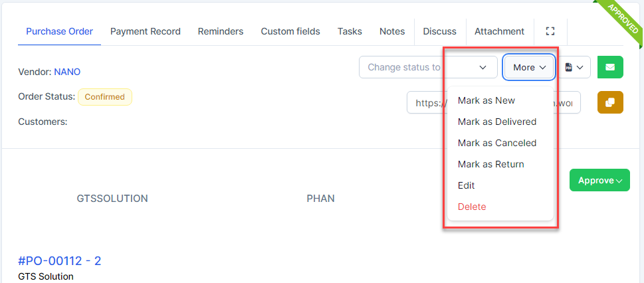Select Mark as Canceled menu option
Image resolution: width=644 pixels, height=283 pixels.
point(496,143)
